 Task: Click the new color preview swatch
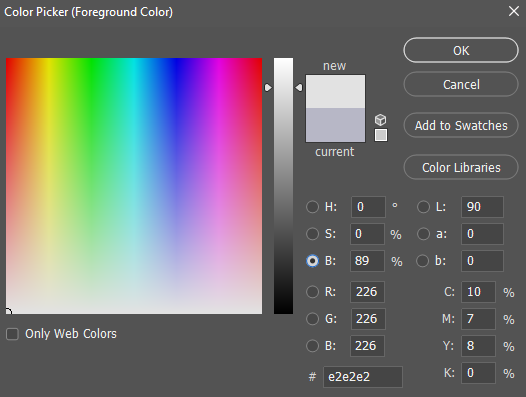coord(335,91)
